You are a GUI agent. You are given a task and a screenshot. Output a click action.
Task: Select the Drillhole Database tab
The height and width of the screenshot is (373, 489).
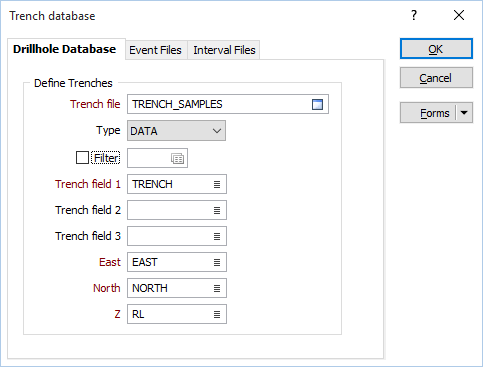click(x=65, y=49)
